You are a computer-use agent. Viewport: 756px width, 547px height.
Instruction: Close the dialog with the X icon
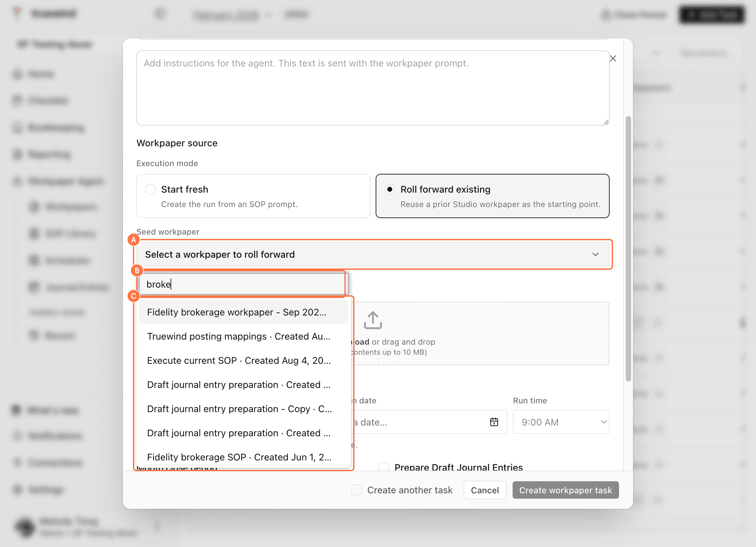coord(613,58)
